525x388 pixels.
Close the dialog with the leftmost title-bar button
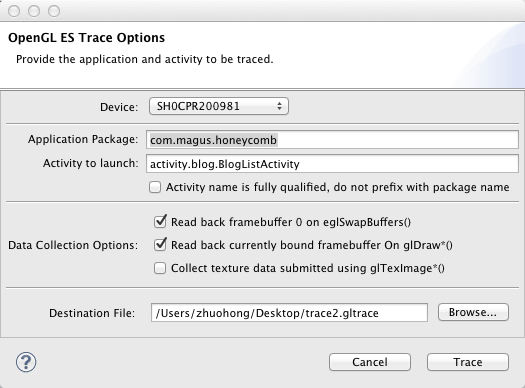click(14, 11)
